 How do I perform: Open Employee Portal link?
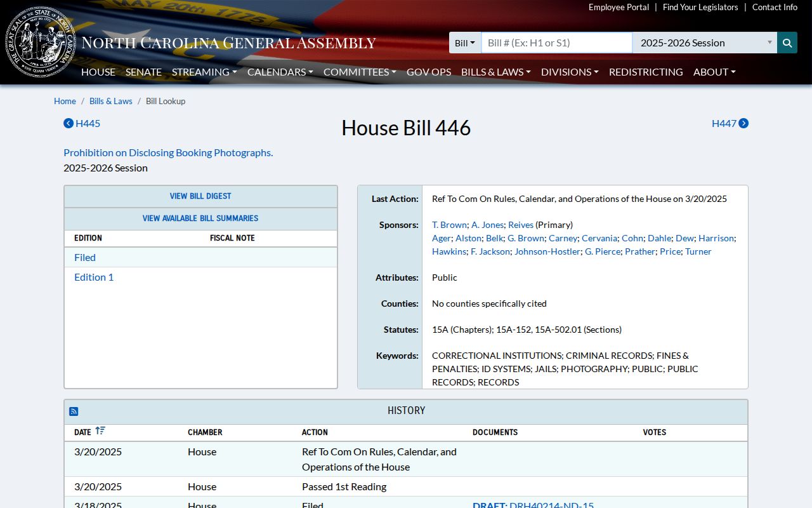tap(619, 7)
